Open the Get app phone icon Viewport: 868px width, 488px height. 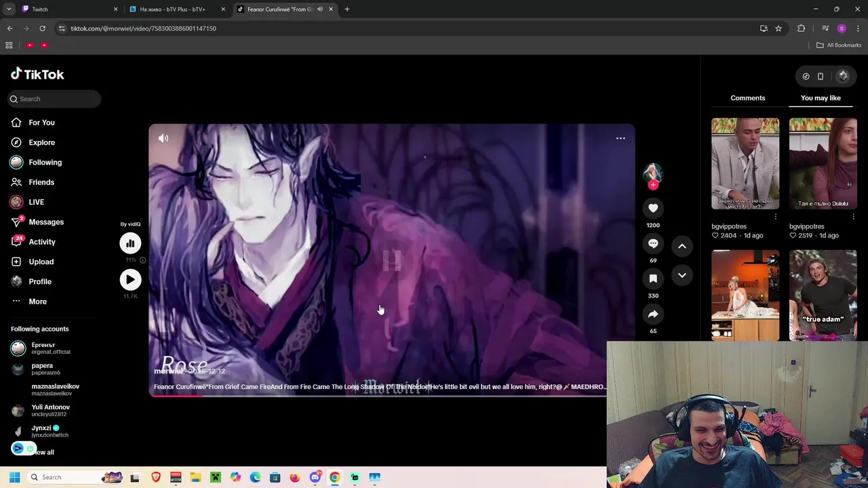[x=821, y=77]
